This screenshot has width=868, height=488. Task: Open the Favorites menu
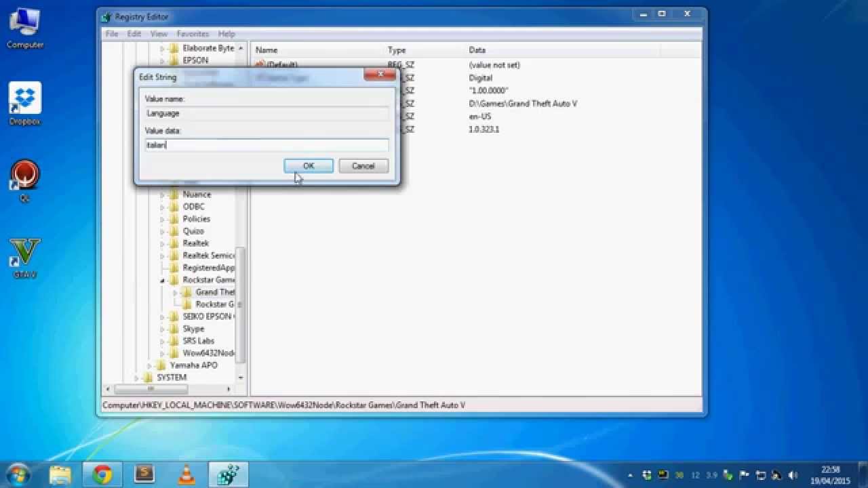[x=193, y=34]
